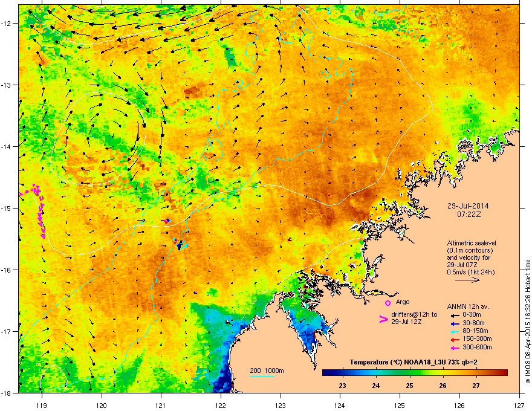Click the latitude axis label -13

click(x=7, y=85)
